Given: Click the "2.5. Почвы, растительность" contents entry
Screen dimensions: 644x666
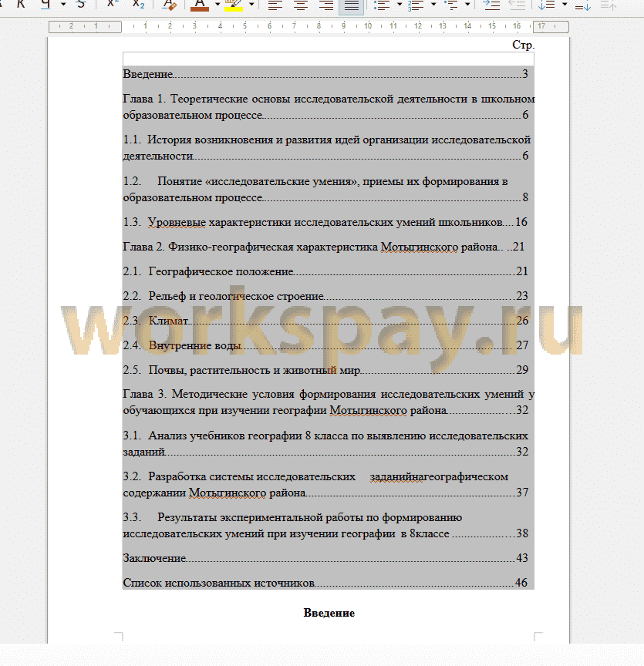Looking at the screenshot, I should (325, 369).
